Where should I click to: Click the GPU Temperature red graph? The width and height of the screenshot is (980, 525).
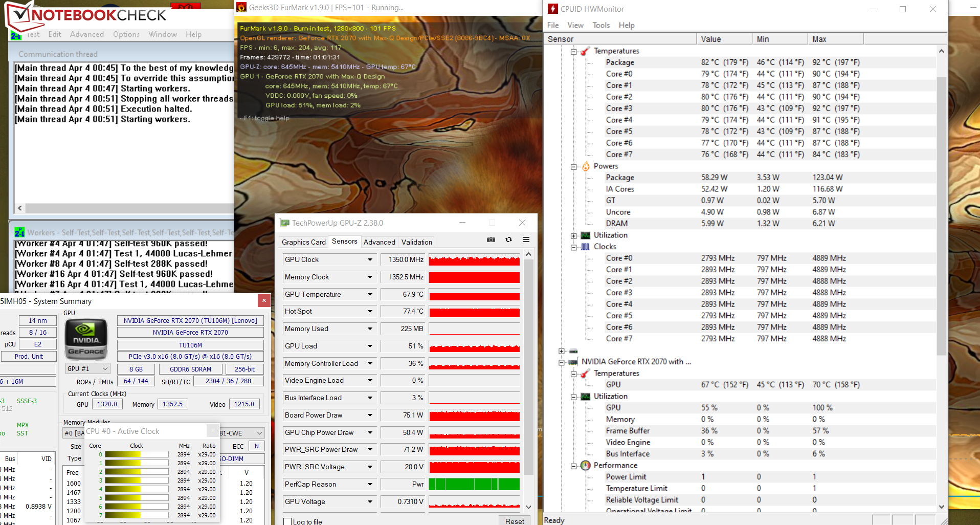coord(474,294)
